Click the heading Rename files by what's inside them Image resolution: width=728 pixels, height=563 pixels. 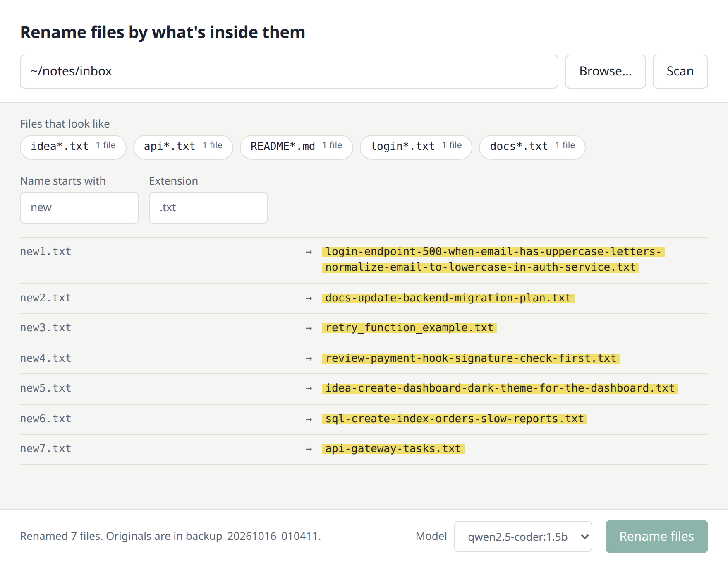click(x=163, y=32)
